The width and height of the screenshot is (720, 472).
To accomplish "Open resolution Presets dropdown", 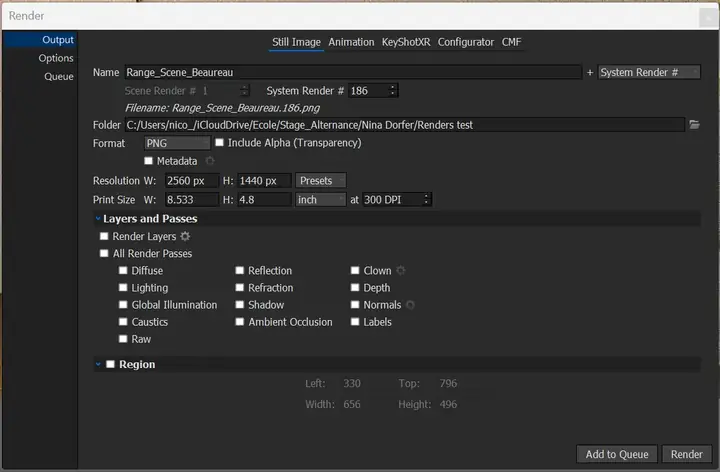I will click(x=321, y=180).
